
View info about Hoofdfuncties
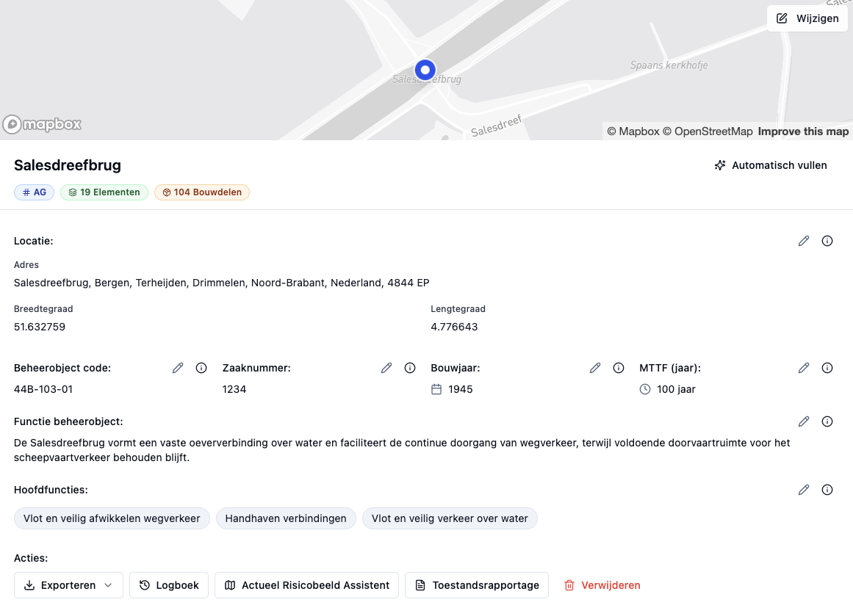coord(827,490)
